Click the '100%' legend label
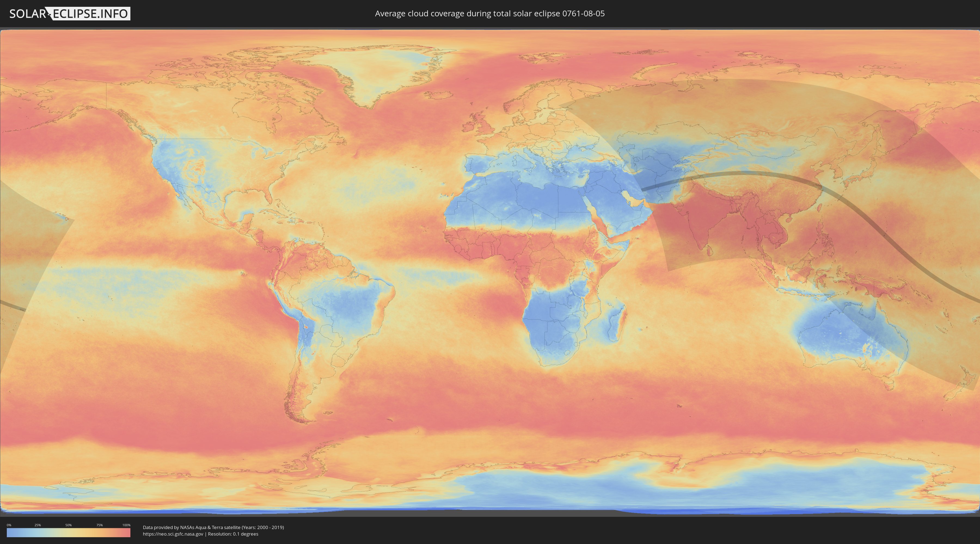The height and width of the screenshot is (544, 980). coord(126,525)
